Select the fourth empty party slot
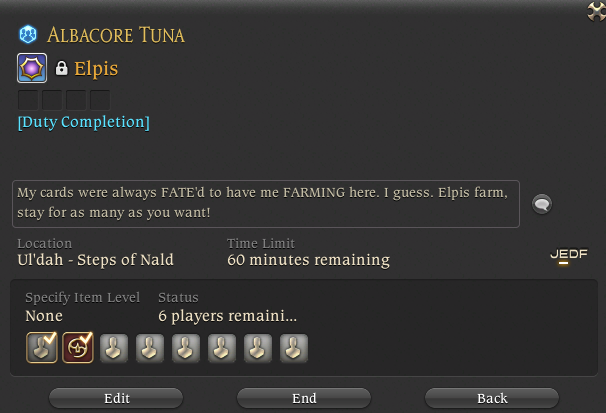This screenshot has height=413, width=606. click(150, 348)
